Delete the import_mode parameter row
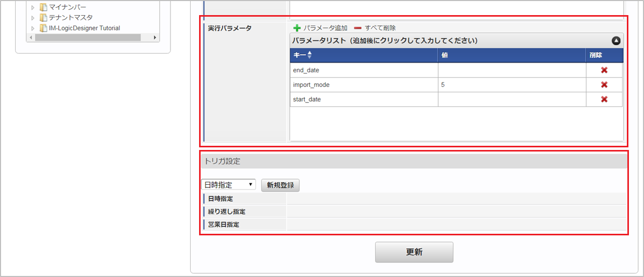 pyautogui.click(x=604, y=85)
